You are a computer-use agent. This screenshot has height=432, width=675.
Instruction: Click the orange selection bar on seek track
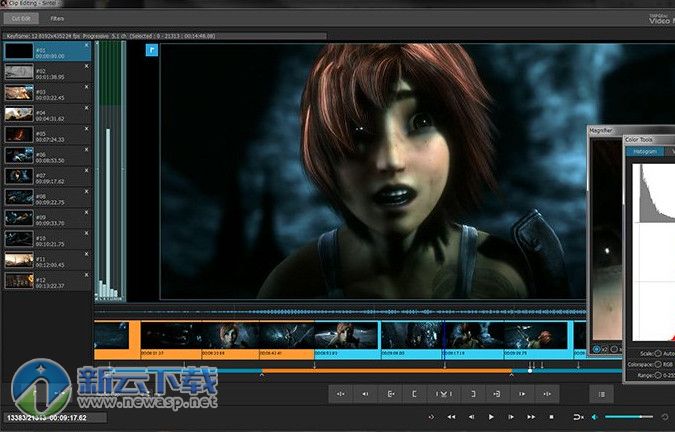pyautogui.click(x=387, y=370)
